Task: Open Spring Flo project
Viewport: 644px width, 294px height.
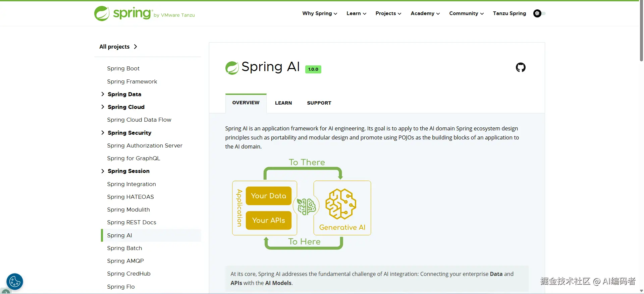Action: click(121, 287)
